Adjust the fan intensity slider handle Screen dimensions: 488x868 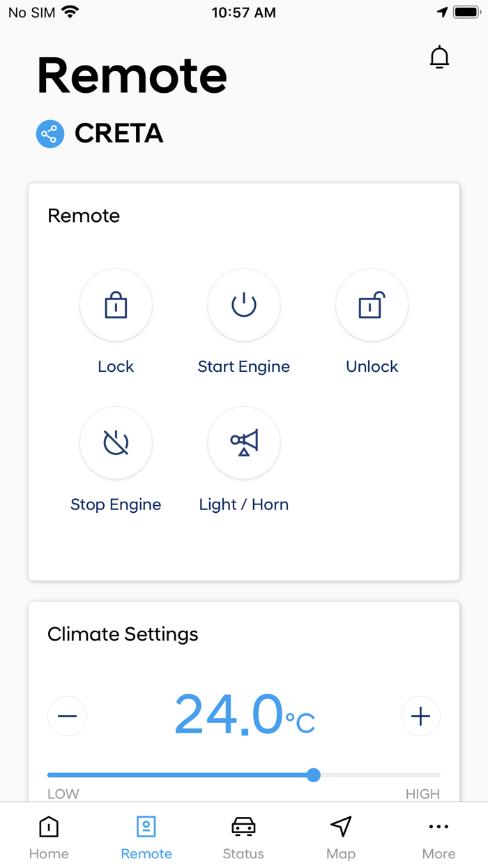(313, 775)
